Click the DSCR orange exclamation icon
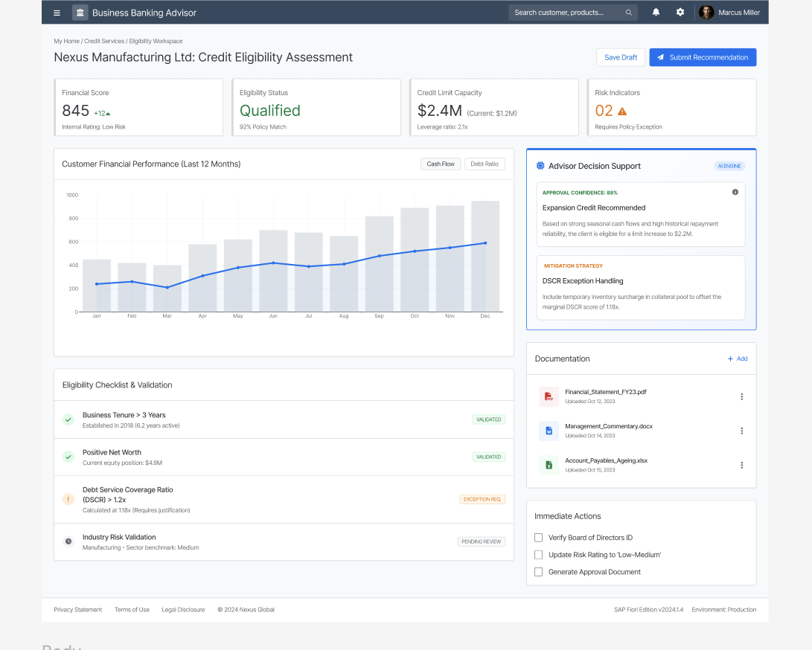 tap(68, 500)
